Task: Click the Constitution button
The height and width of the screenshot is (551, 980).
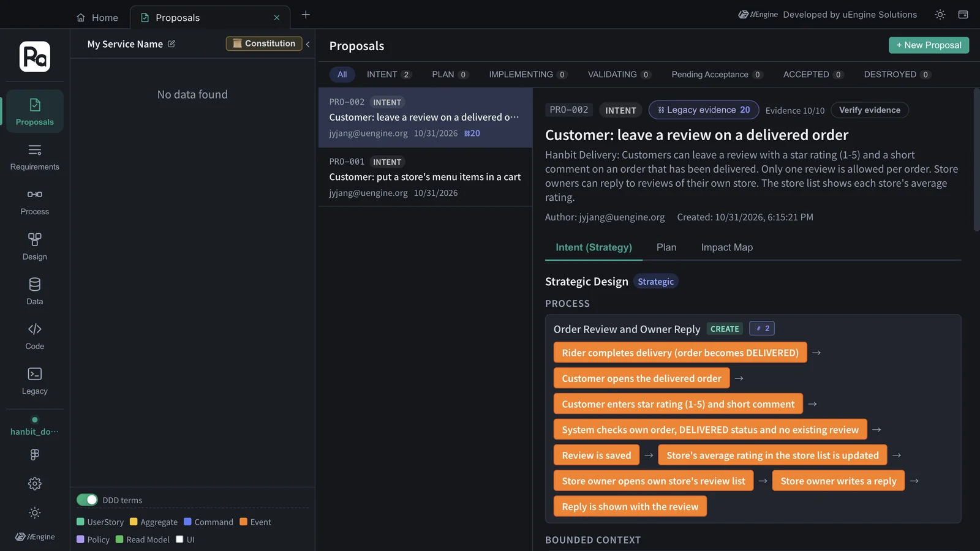Action: coord(264,43)
